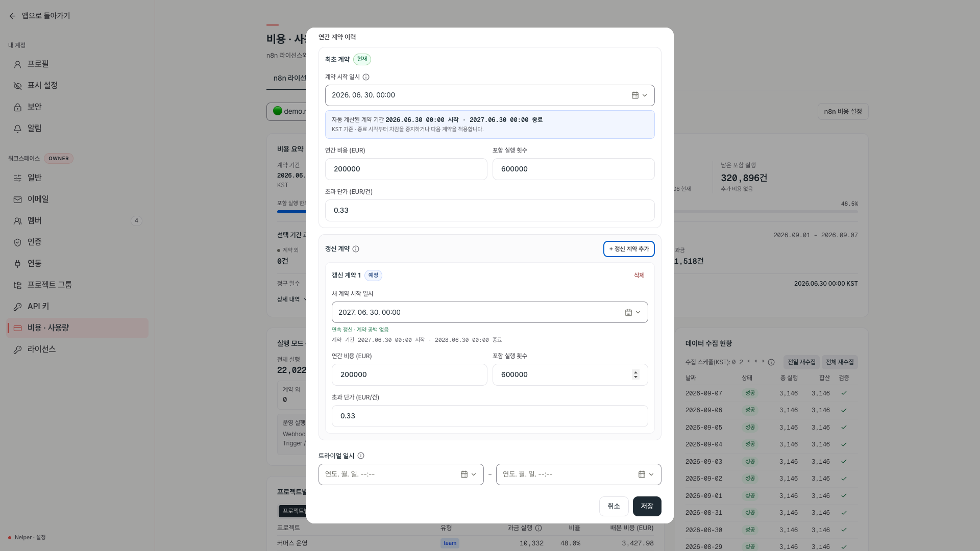Click 취소 to cancel dialog
The width and height of the screenshot is (980, 551).
pyautogui.click(x=614, y=506)
